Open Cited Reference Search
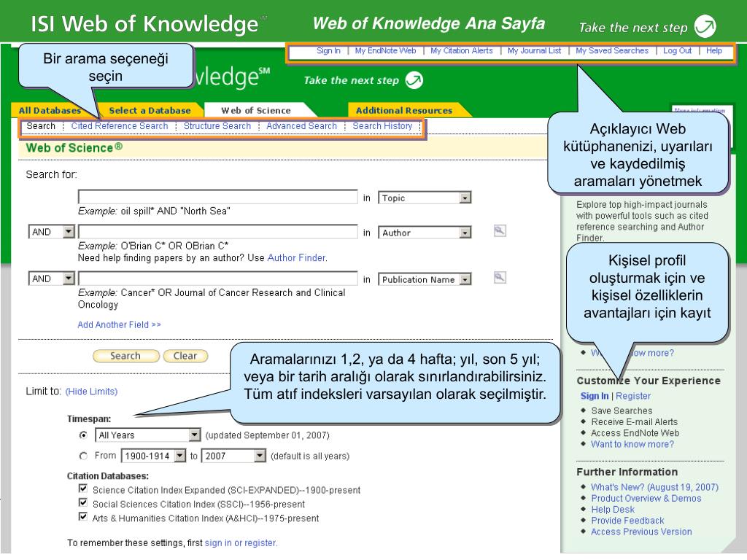 point(120,125)
